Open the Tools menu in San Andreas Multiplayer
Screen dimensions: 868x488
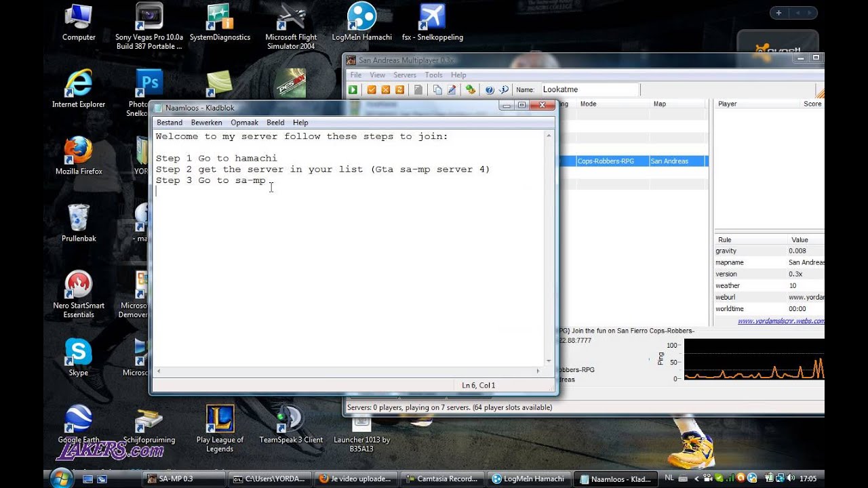coord(433,75)
